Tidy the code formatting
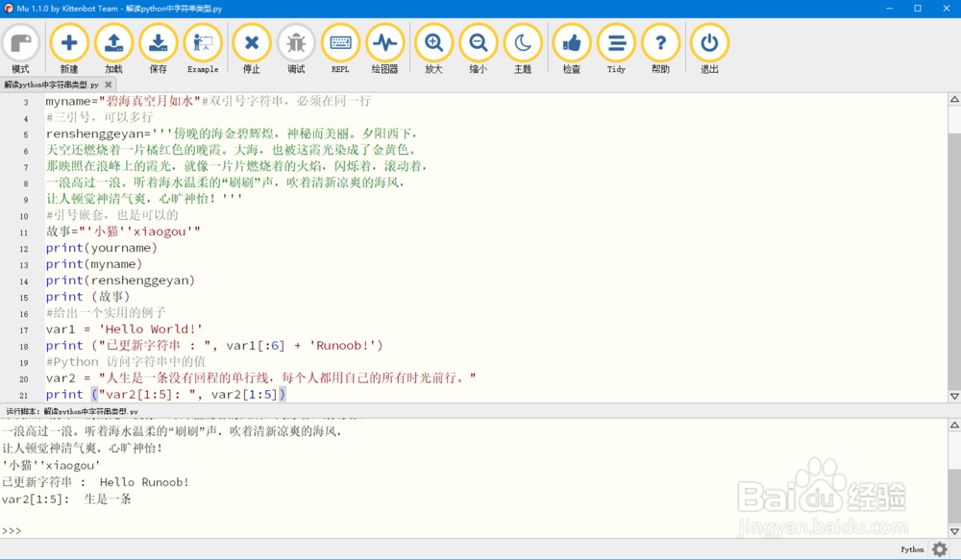The image size is (961, 560). [616, 49]
